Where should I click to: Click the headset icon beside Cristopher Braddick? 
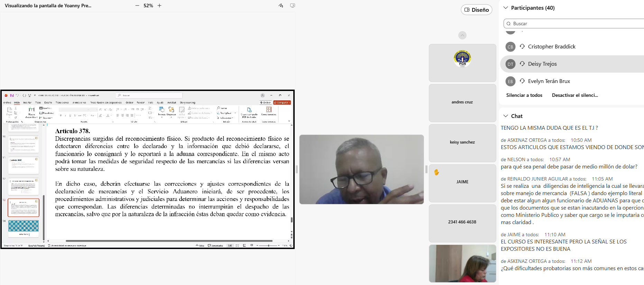[522, 46]
